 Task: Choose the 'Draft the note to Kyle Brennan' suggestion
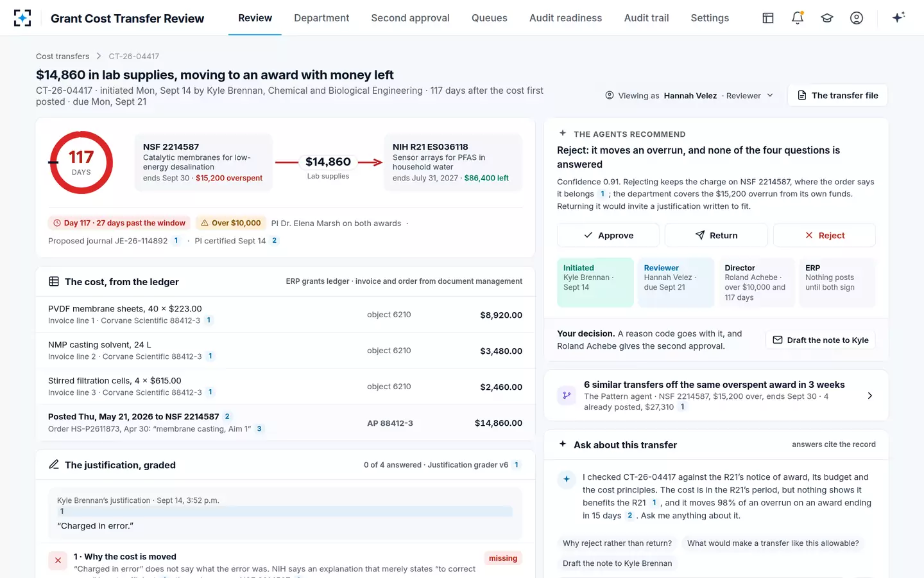(617, 563)
